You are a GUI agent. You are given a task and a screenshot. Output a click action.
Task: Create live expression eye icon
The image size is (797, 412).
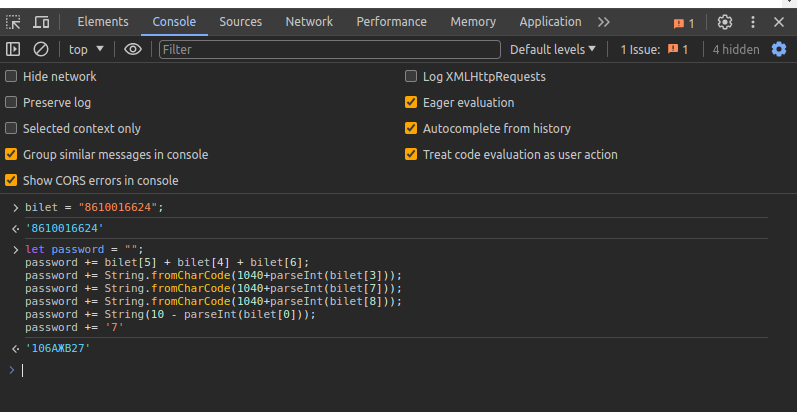click(x=133, y=49)
